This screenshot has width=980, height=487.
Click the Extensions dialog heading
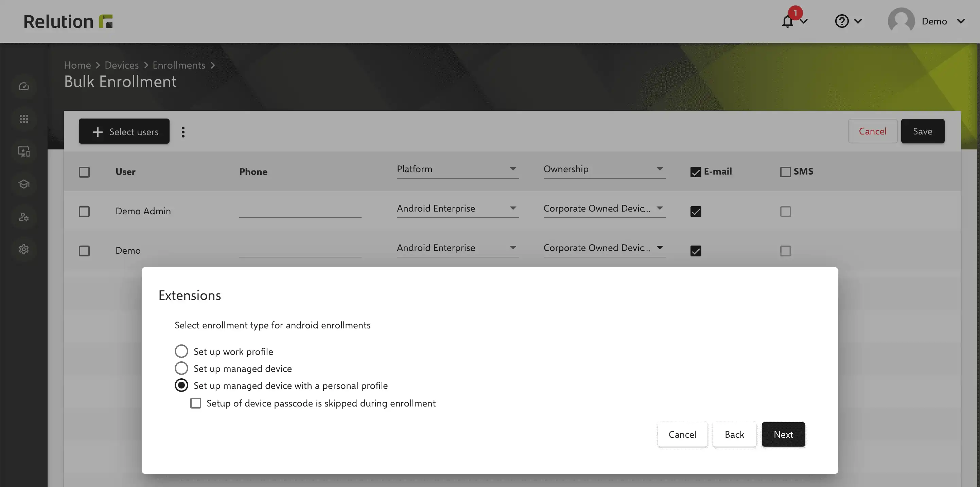pos(190,295)
